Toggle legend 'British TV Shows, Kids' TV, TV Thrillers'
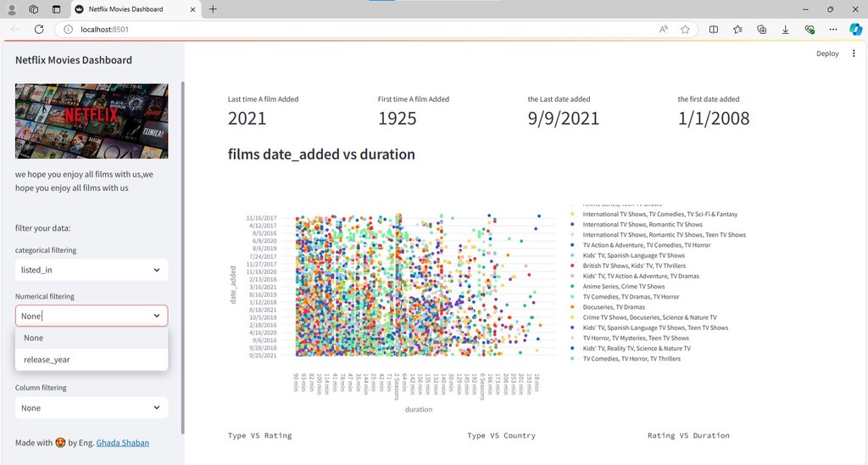Image resolution: width=868 pixels, height=465 pixels. 634,266
